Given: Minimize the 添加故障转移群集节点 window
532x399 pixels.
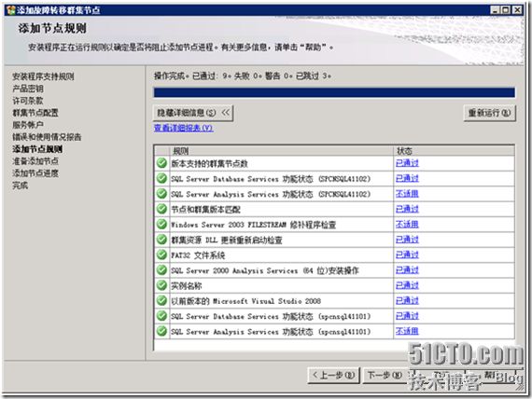Looking at the screenshot, I should point(495,10).
